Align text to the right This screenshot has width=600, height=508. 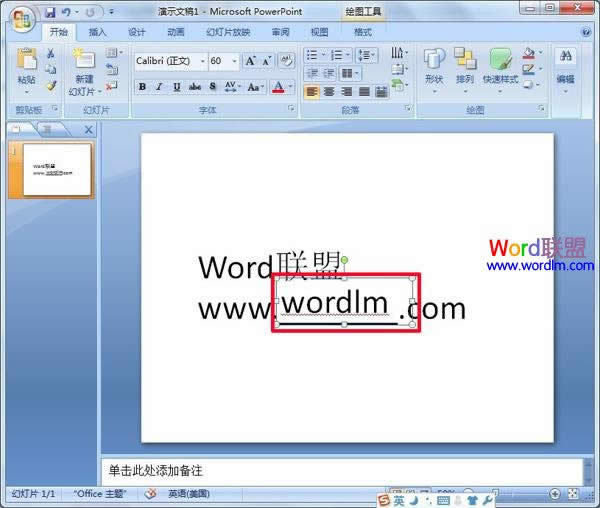346,92
